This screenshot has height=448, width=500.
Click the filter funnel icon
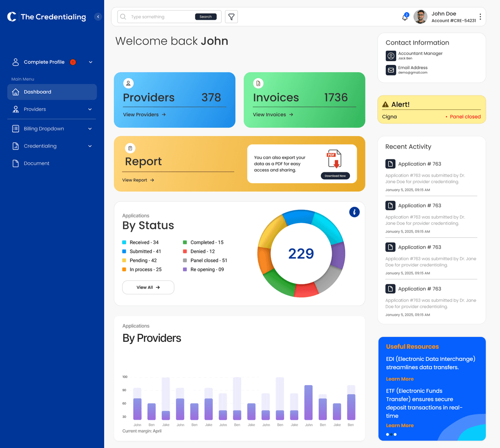coord(231,17)
